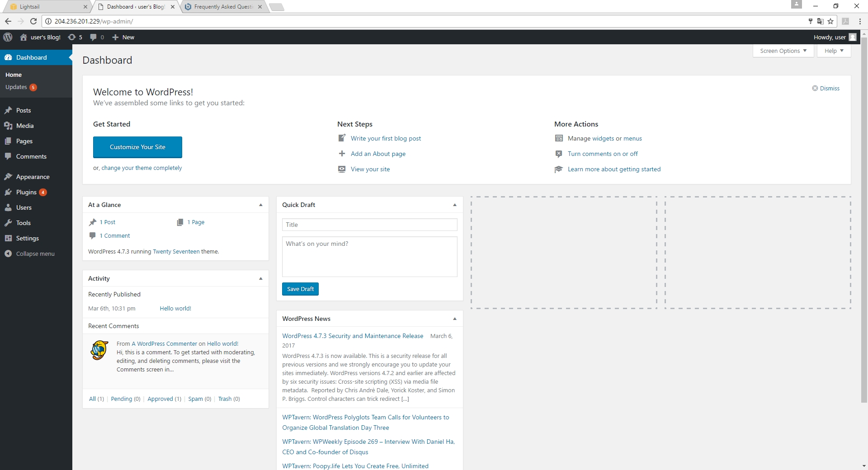
Task: Collapse the At a Glance panel
Action: (261, 205)
